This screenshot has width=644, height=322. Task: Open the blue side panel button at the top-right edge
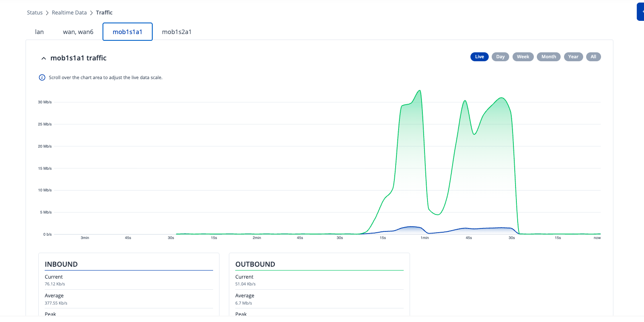tap(640, 12)
